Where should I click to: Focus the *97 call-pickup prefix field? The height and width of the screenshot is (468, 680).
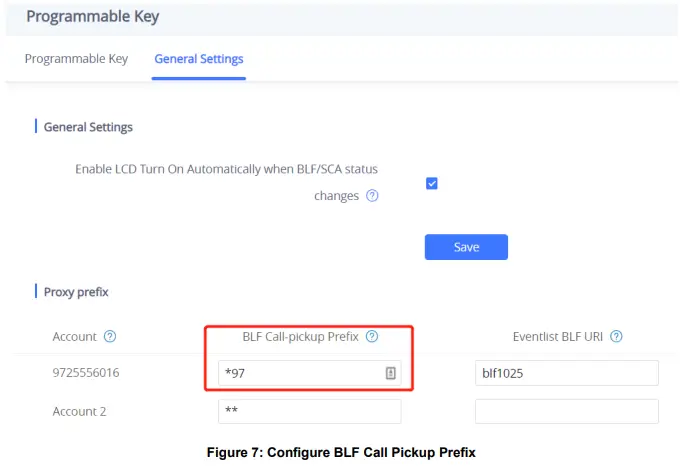pos(300,373)
